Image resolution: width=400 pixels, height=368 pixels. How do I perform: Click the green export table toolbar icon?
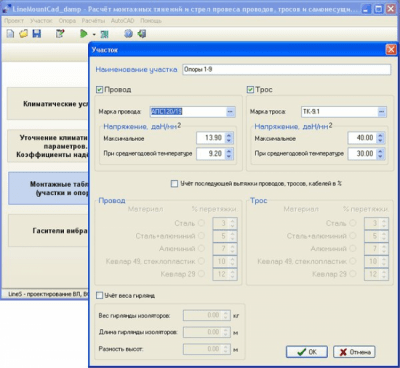(104, 34)
